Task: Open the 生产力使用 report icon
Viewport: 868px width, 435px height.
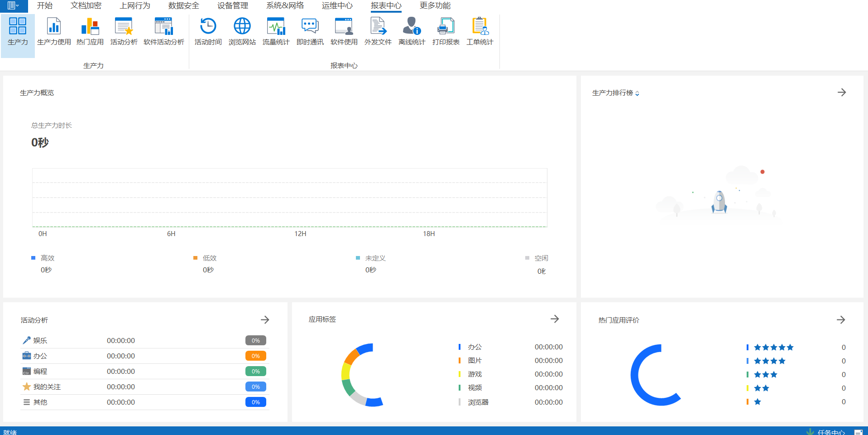Action: click(x=54, y=31)
